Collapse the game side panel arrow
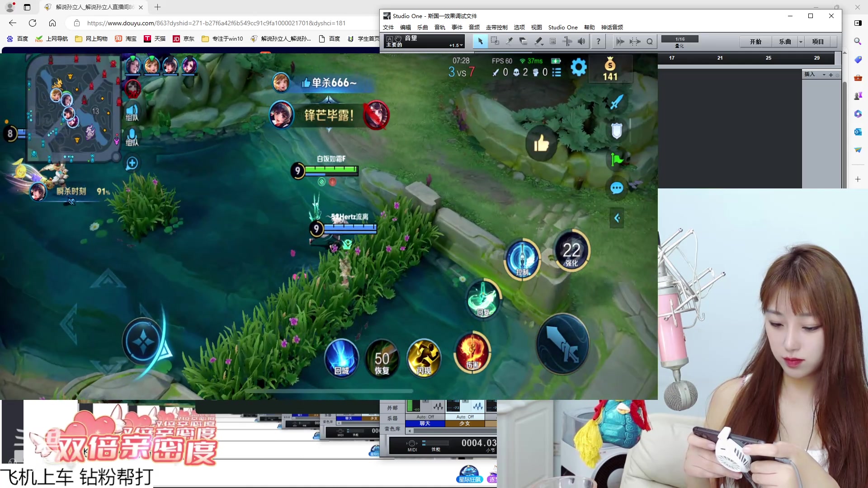 [x=617, y=218]
